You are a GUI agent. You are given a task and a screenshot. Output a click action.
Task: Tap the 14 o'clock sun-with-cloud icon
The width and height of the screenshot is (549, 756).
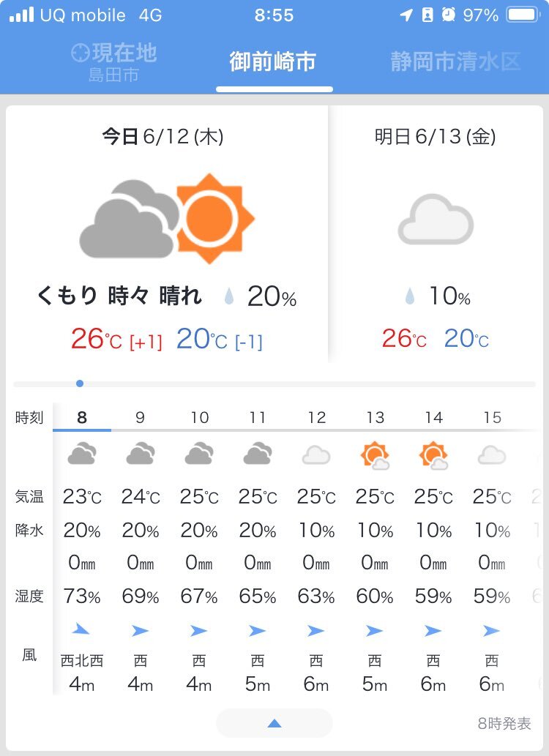pyautogui.click(x=433, y=455)
